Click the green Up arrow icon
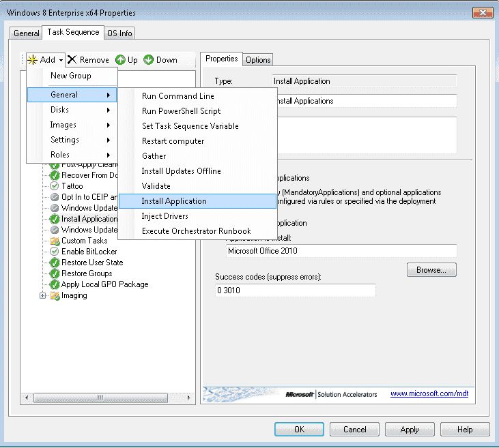499x448 pixels. [x=120, y=60]
